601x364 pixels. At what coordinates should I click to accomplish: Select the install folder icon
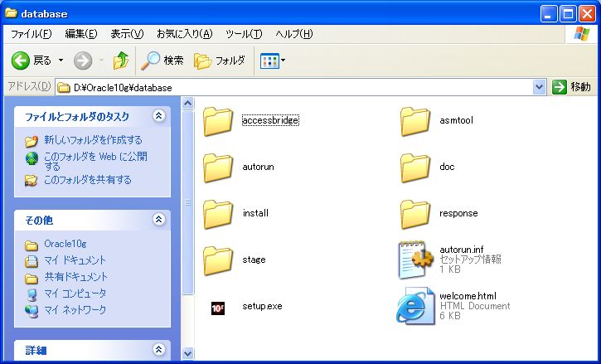pos(218,214)
